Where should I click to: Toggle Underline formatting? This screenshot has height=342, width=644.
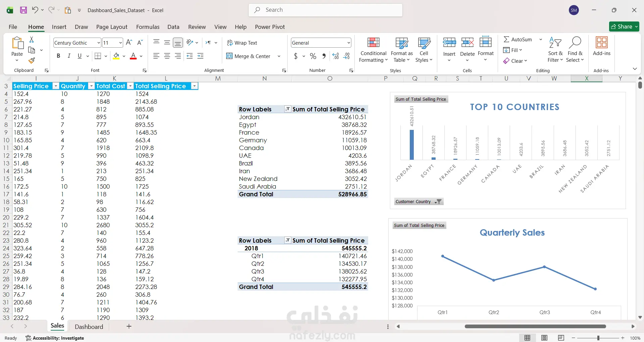(80, 56)
